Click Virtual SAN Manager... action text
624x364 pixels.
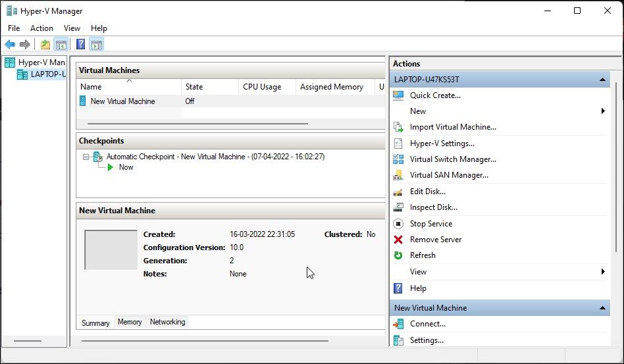click(x=449, y=175)
